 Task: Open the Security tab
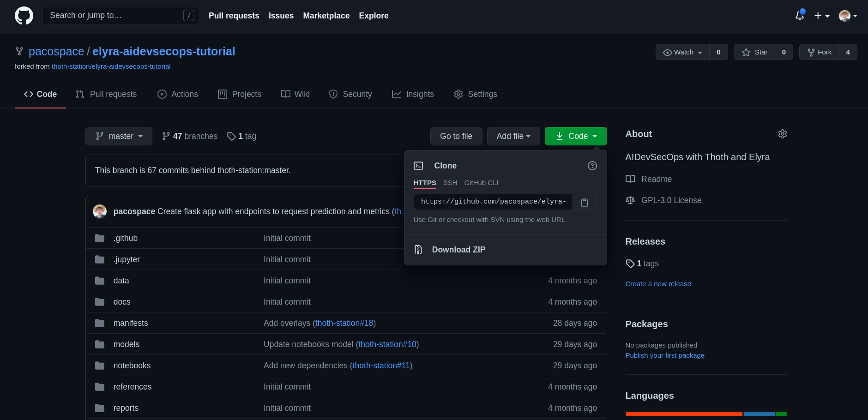[350, 94]
